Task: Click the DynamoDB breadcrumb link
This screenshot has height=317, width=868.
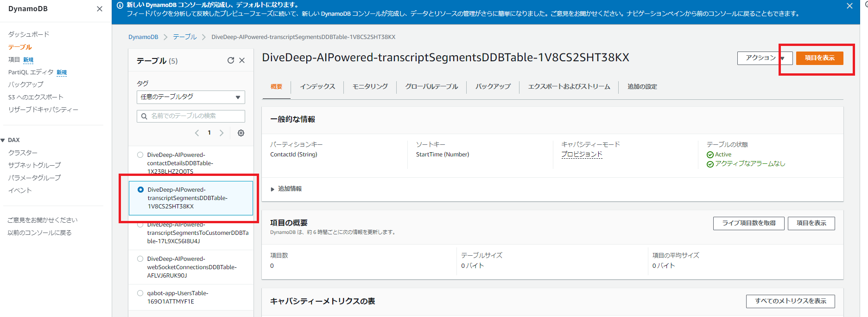Action: pyautogui.click(x=143, y=37)
